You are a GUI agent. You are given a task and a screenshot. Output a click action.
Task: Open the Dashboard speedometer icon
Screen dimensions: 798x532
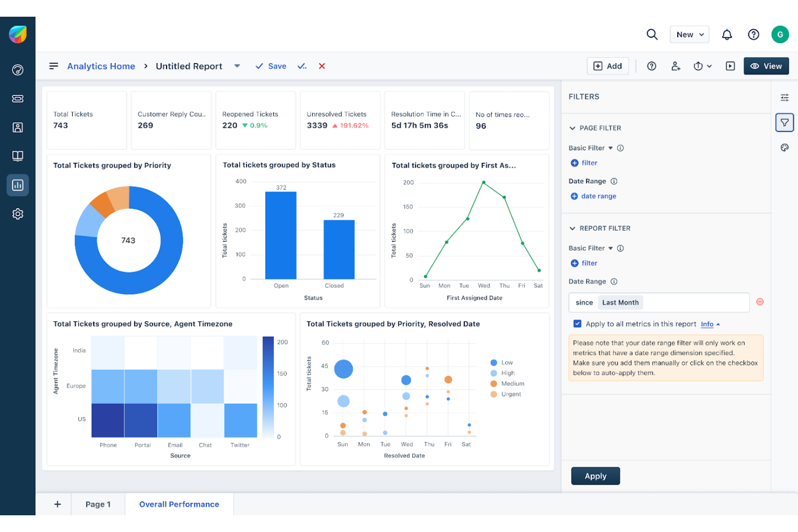tap(18, 70)
